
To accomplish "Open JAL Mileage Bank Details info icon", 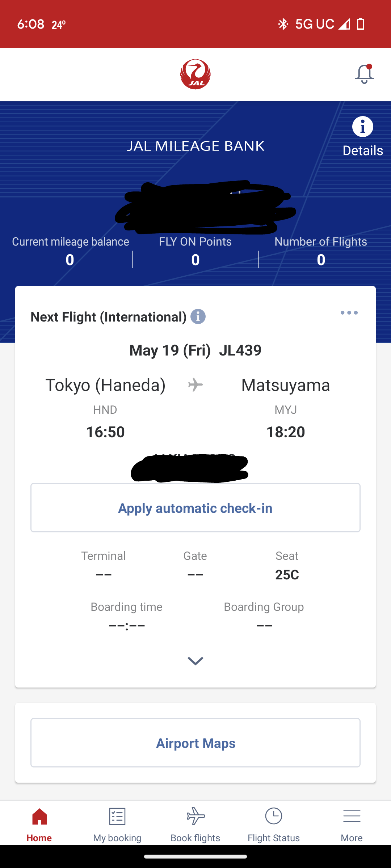I will pyautogui.click(x=362, y=127).
